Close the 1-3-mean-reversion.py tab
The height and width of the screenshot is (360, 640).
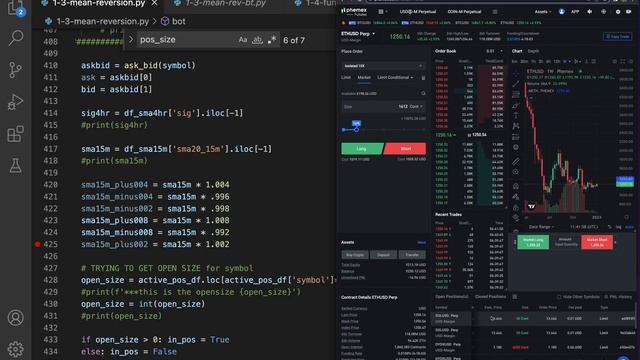154,3
